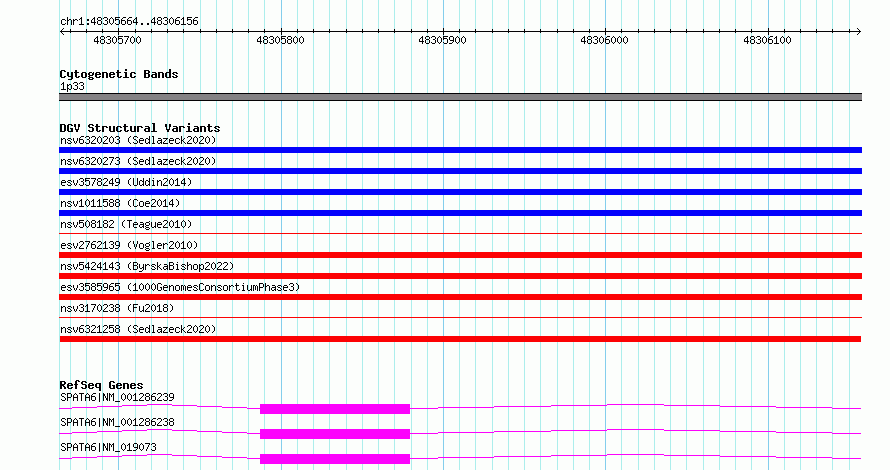This screenshot has height=470, width=890.
Task: Click the chr1:48305664..48306156 region label
Action: pos(129,22)
